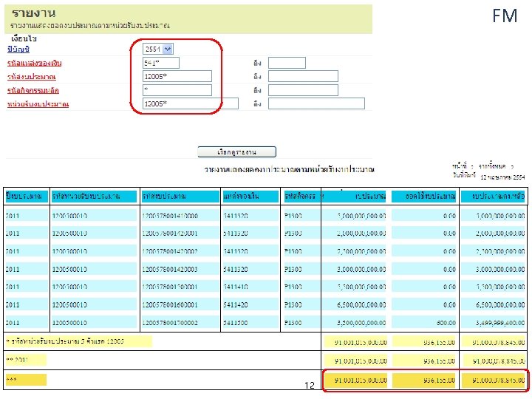Click the รหัสงบประมาณ field containing 12005*

tap(177, 76)
